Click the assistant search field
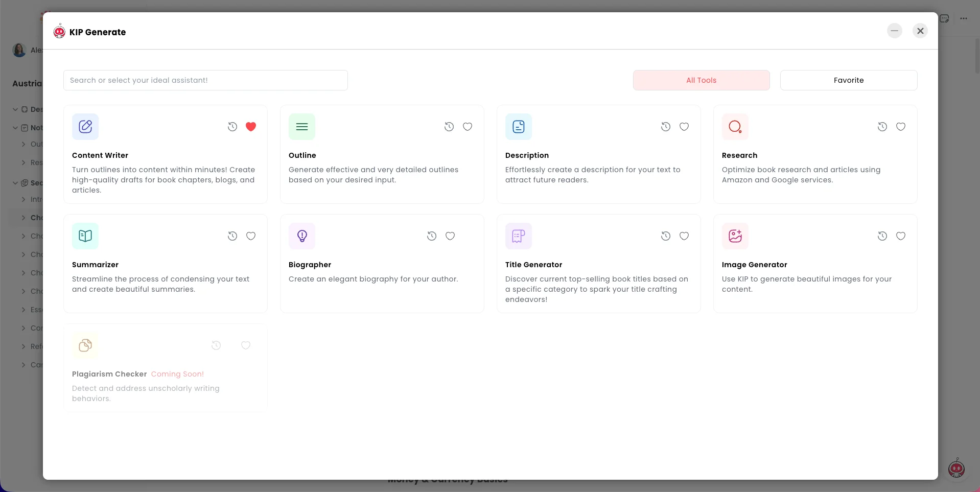This screenshot has width=980, height=492. coord(205,80)
